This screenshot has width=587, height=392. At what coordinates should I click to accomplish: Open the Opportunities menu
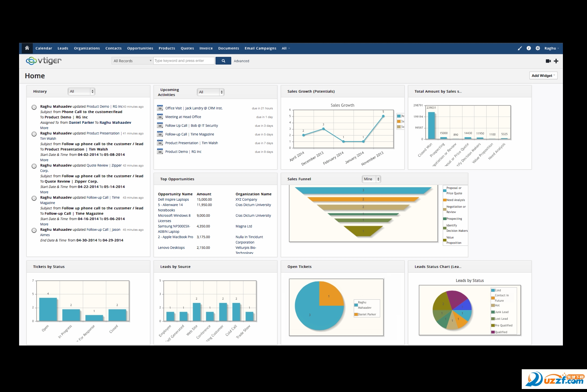(x=140, y=48)
